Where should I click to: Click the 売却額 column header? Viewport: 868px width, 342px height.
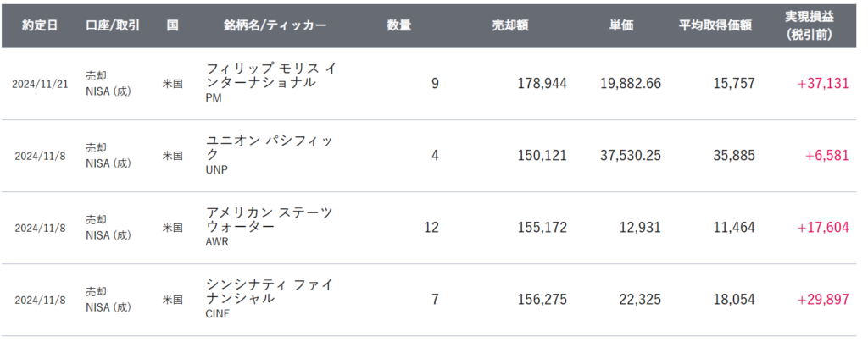(510, 25)
